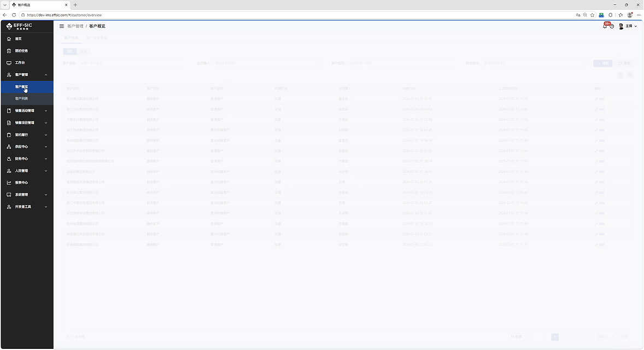The width and height of the screenshot is (644, 350).
Task: Click the EFF-SIC logo
Action: (x=19, y=26)
